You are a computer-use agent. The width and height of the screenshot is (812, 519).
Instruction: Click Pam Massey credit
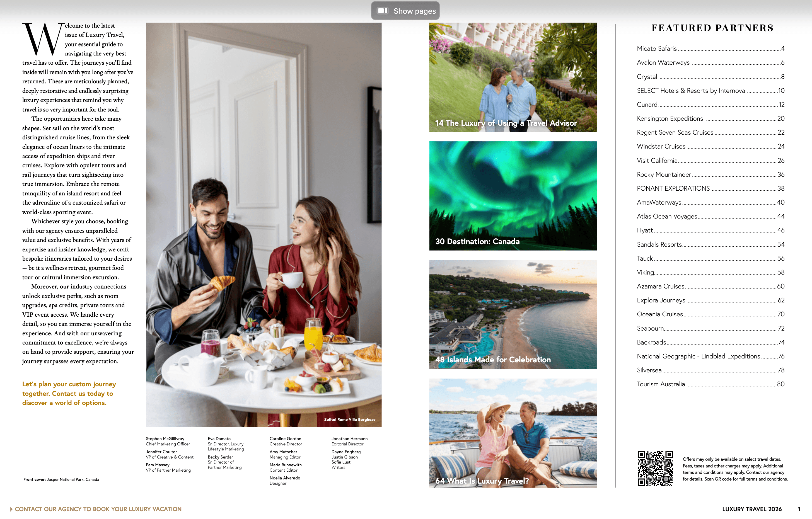168,467
